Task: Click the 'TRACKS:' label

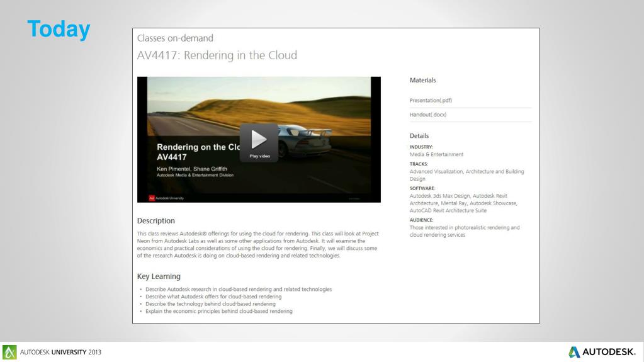Action: click(419, 164)
